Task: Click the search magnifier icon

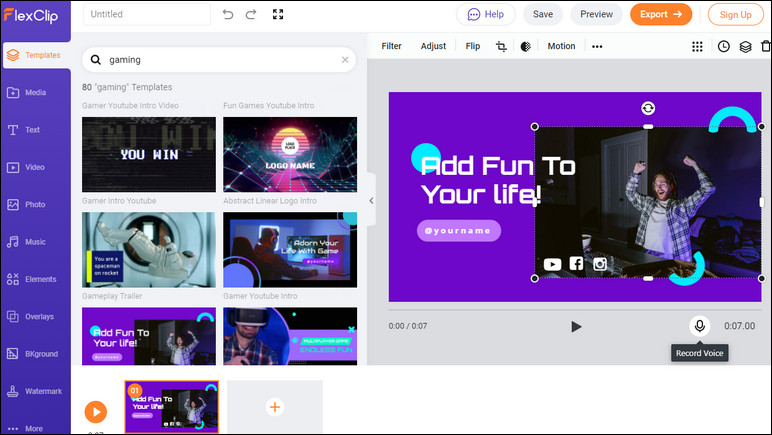Action: click(x=96, y=60)
